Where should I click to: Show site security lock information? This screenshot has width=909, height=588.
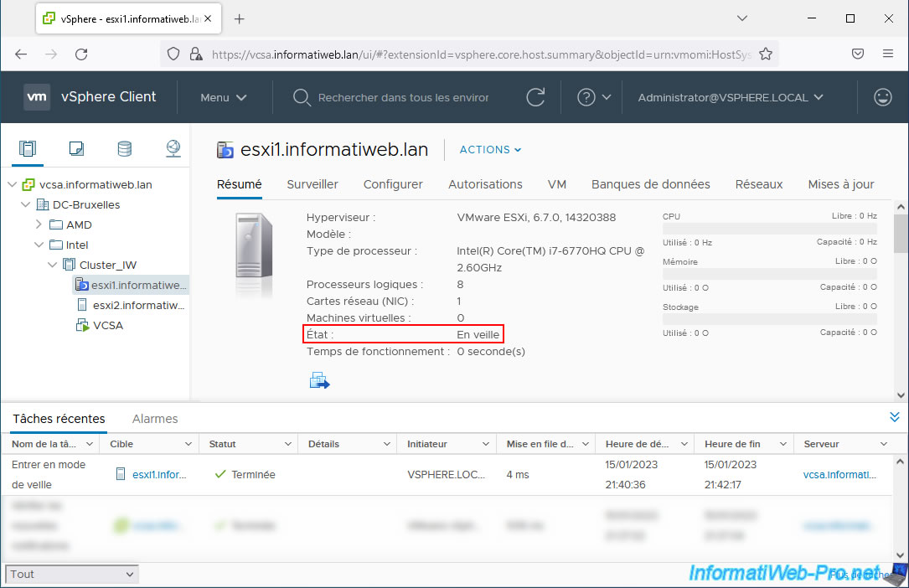(196, 54)
